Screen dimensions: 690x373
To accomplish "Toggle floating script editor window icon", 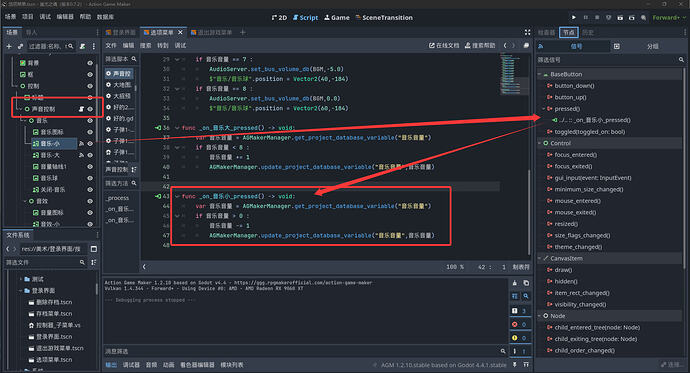I will pyautogui.click(x=526, y=45).
